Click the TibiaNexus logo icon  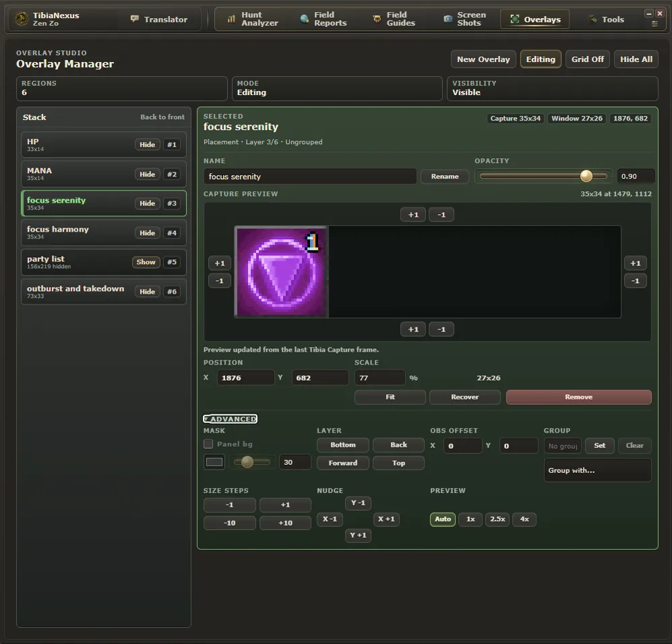(x=22, y=19)
